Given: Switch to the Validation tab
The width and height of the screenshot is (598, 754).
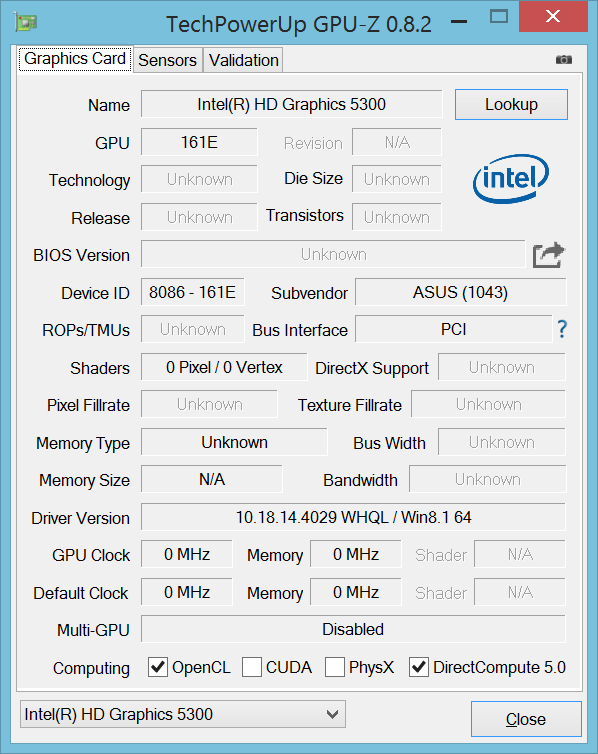Looking at the screenshot, I should [x=243, y=60].
